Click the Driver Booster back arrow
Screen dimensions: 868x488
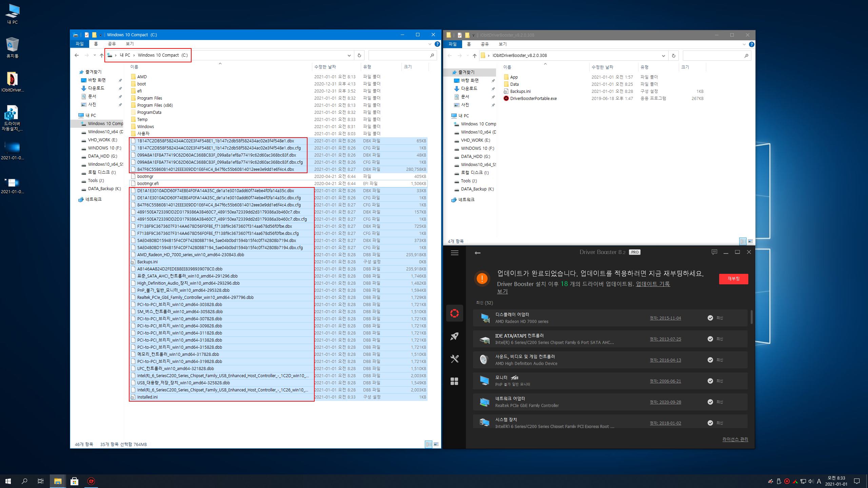tap(477, 253)
